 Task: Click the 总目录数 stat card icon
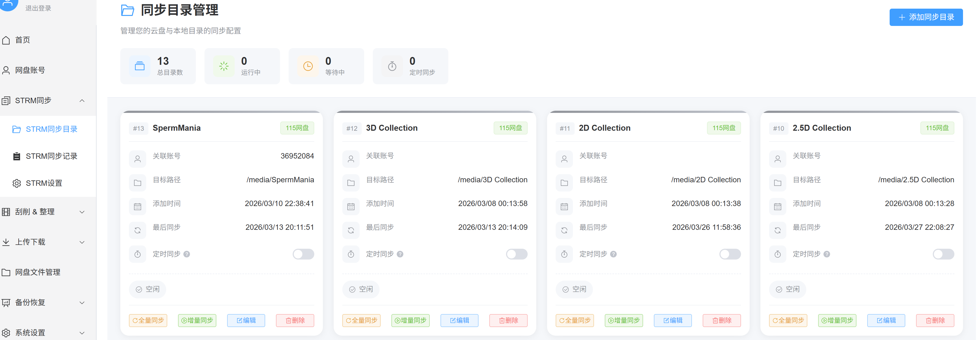point(140,66)
